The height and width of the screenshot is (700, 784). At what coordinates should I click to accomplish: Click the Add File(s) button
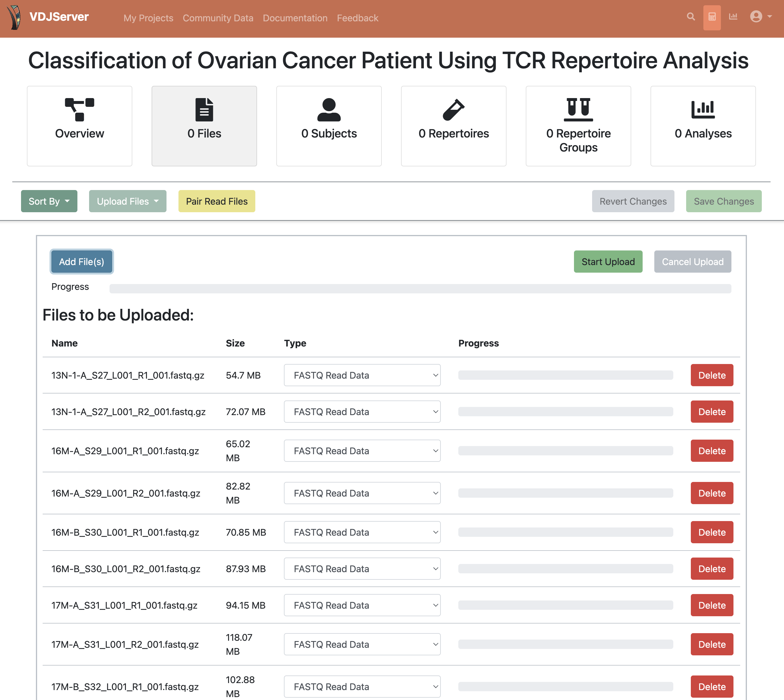point(81,262)
